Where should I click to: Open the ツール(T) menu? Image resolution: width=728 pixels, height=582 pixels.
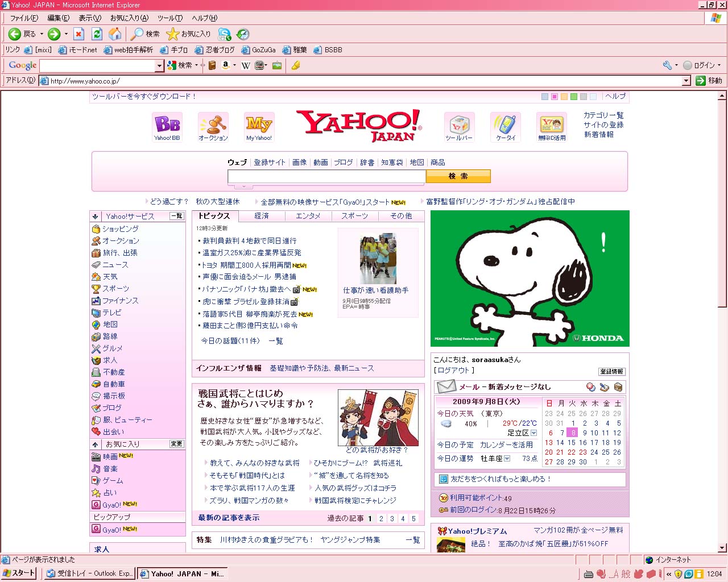(x=170, y=18)
